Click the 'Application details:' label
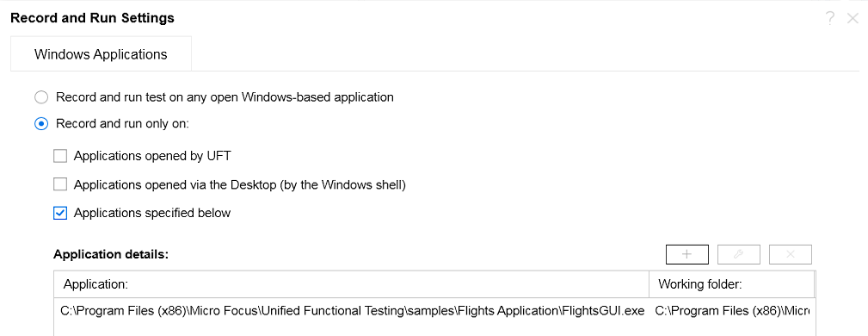 (111, 254)
